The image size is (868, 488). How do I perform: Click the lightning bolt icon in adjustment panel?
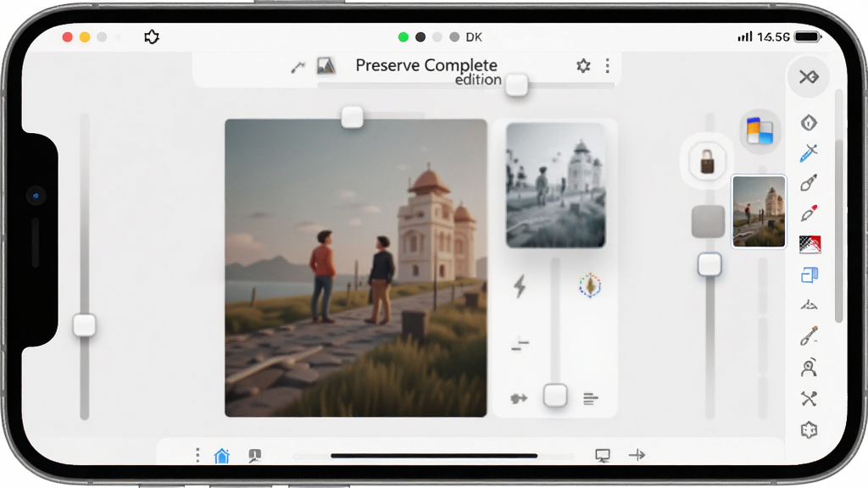pyautogui.click(x=520, y=286)
